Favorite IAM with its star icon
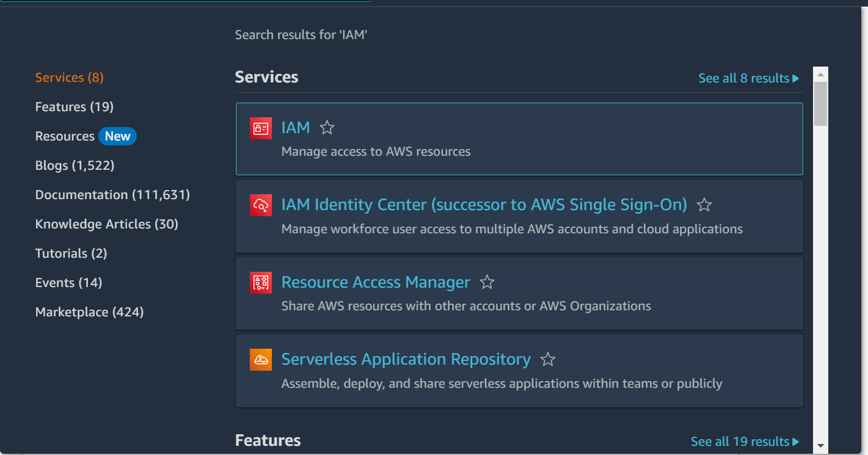Viewport: 868px width, 455px height. click(x=327, y=128)
